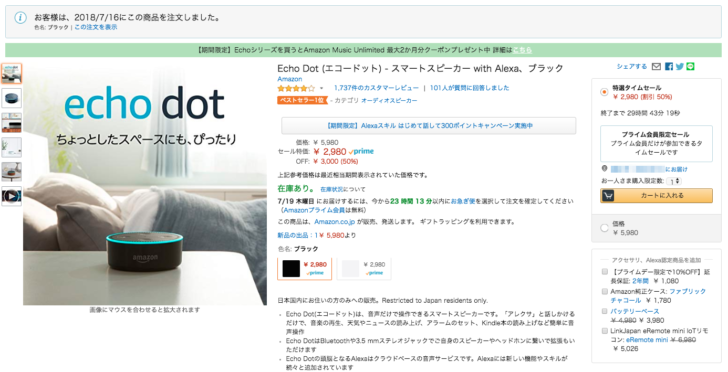Viewport: 728px width, 372px height.
Task: Select the regular 価格 ¥5,980 radio button
Action: point(604,228)
